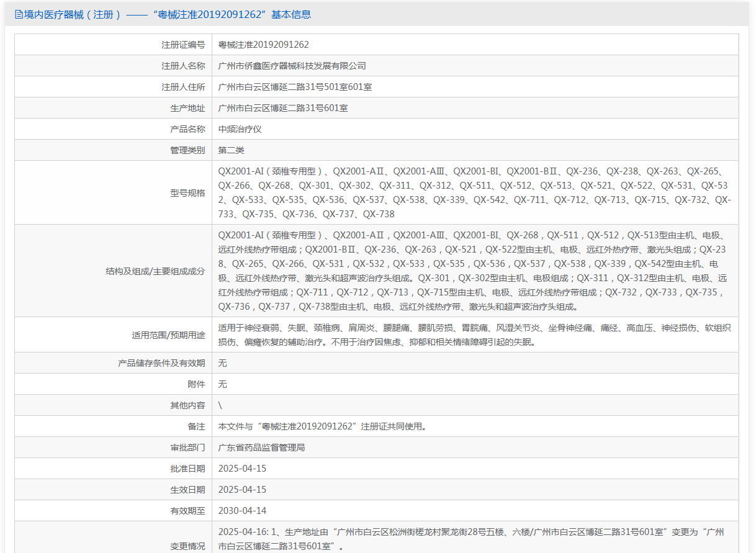
Task: Click the expiry date 2030-04-14
Action: (x=242, y=511)
